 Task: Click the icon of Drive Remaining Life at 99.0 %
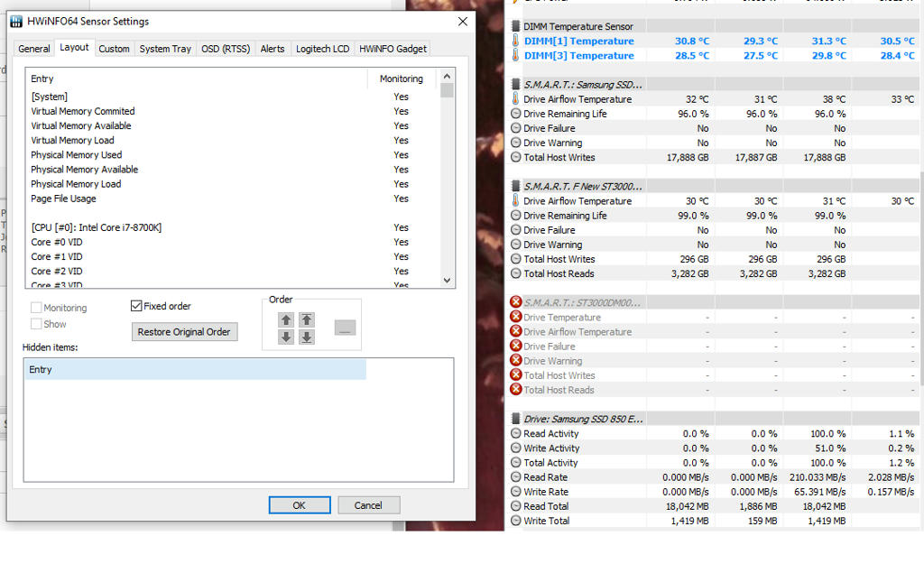coord(515,216)
